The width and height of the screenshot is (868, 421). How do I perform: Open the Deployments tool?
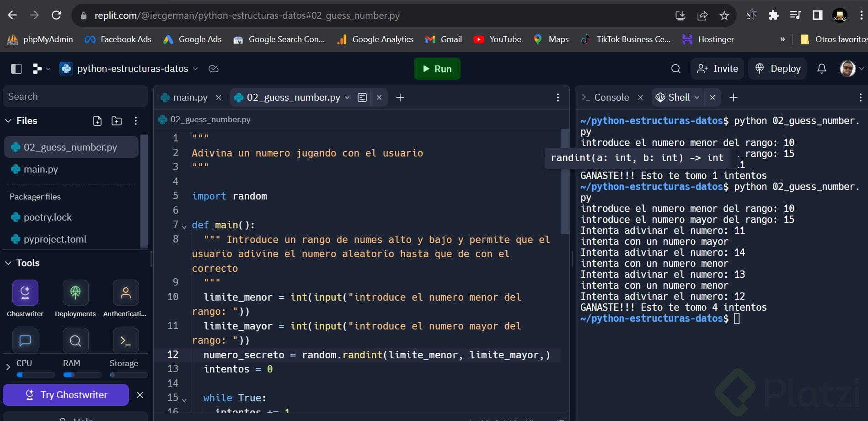(x=75, y=293)
